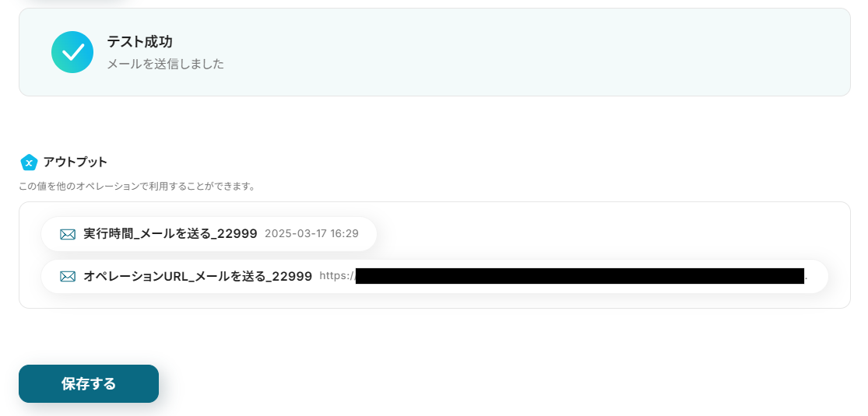This screenshot has width=868, height=416.
Task: Click the アウトプット section heading
Action: tap(76, 162)
